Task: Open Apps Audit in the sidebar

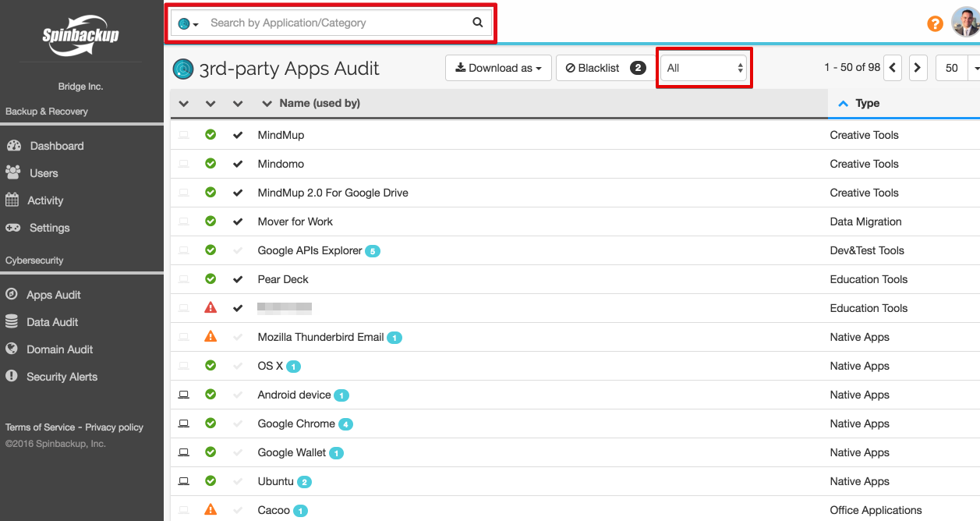Action: point(54,295)
